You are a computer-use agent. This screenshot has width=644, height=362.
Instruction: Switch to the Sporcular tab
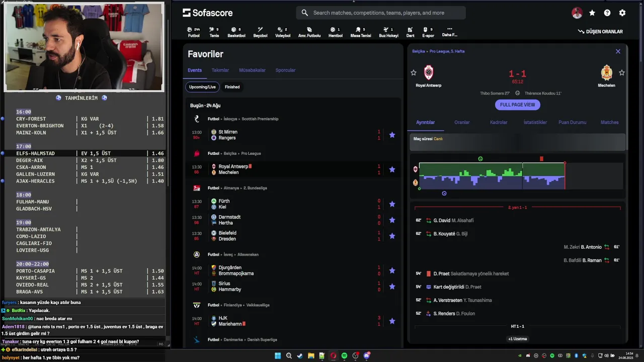click(285, 70)
